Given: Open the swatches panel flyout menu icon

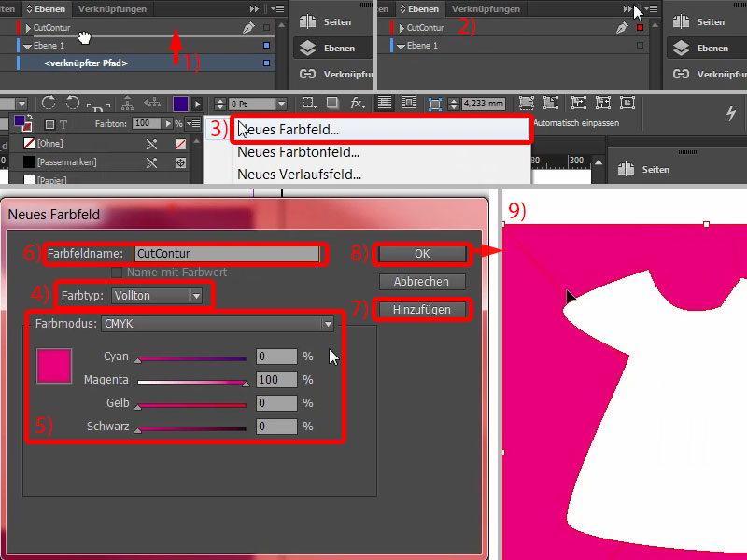Looking at the screenshot, I should click(193, 124).
